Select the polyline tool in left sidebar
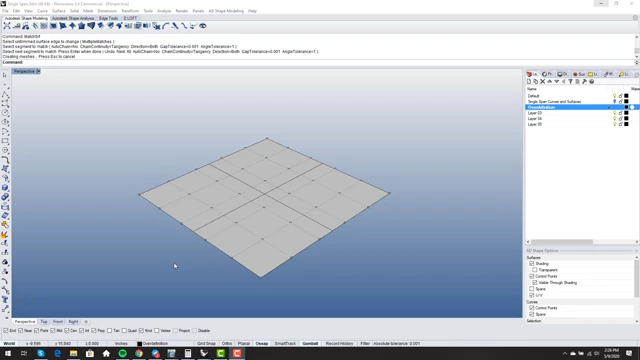This screenshot has width=640, height=360. tap(5, 94)
